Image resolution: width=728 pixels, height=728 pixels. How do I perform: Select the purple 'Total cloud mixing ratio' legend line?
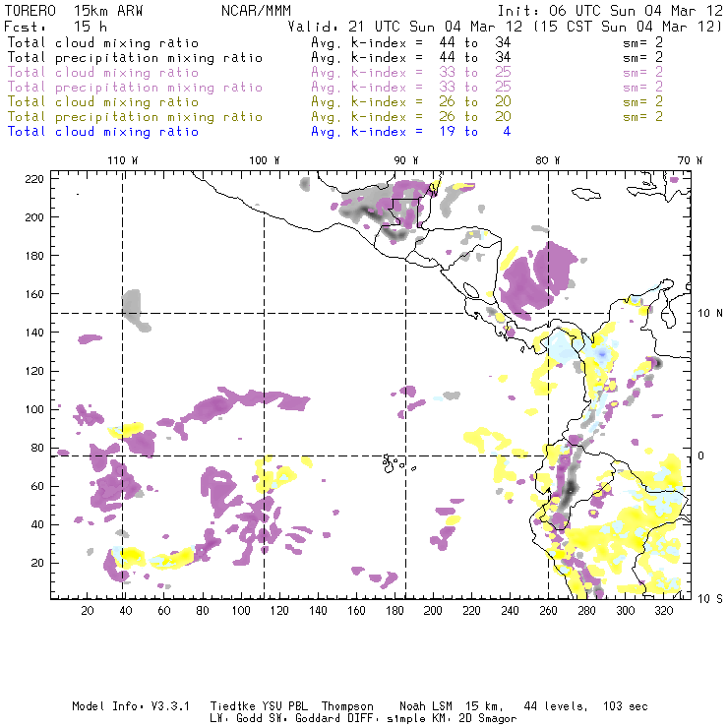[x=103, y=73]
